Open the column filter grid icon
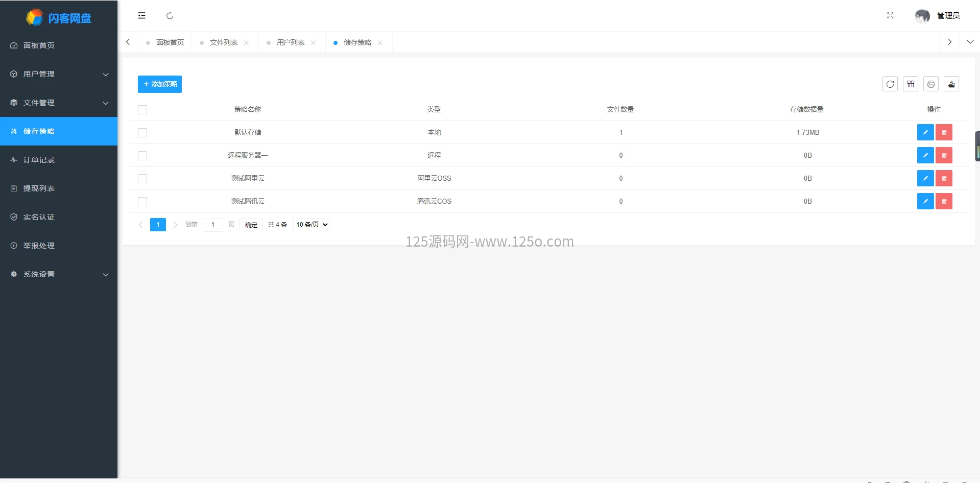980x483 pixels. (910, 84)
